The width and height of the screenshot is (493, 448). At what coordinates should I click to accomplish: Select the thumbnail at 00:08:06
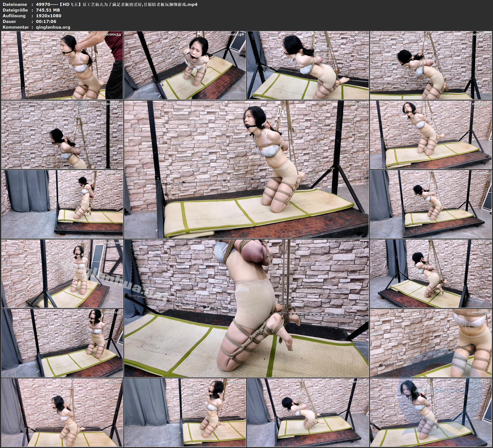[431, 204]
